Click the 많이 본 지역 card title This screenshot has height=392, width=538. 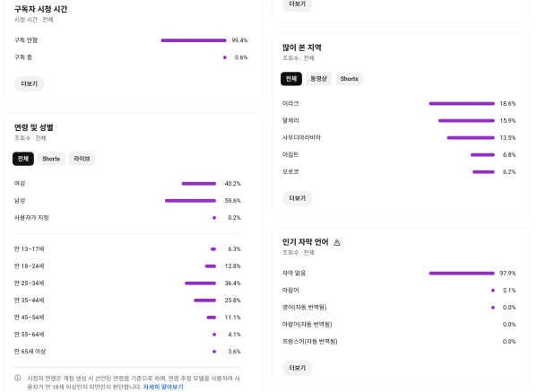tap(301, 48)
